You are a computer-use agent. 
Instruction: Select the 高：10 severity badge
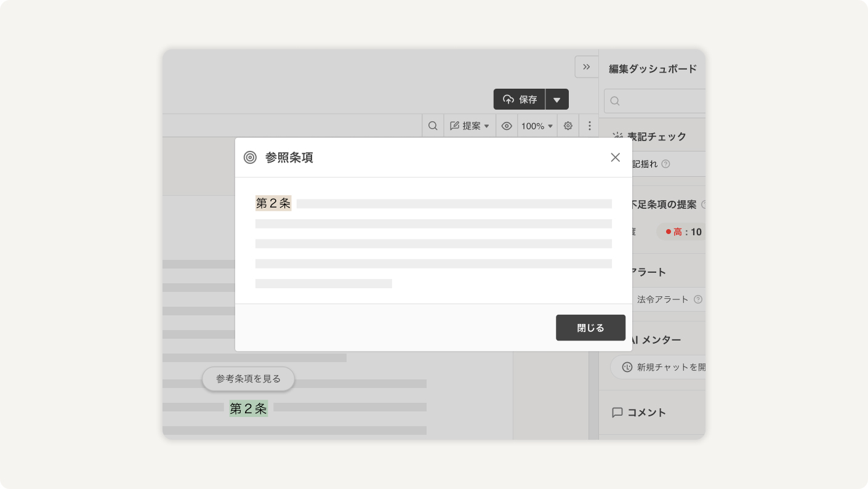pos(683,232)
